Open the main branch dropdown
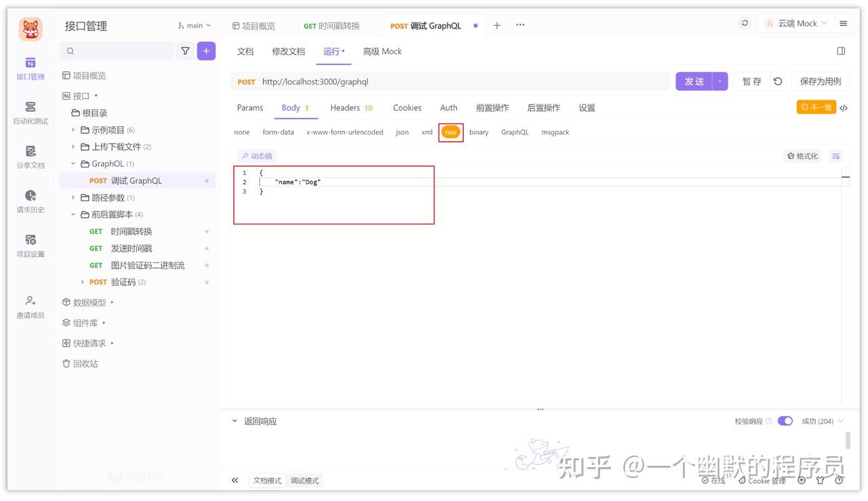This screenshot has height=501, width=868. pyautogui.click(x=195, y=25)
